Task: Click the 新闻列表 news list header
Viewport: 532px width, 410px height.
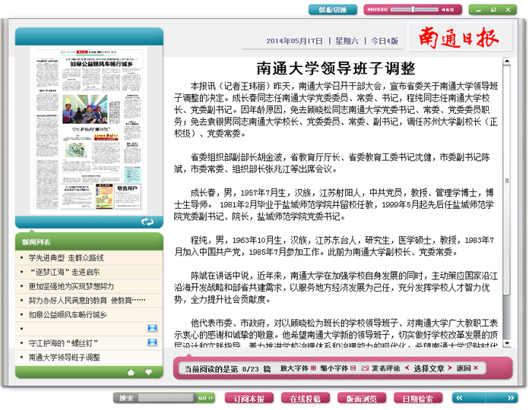Action: click(x=36, y=242)
